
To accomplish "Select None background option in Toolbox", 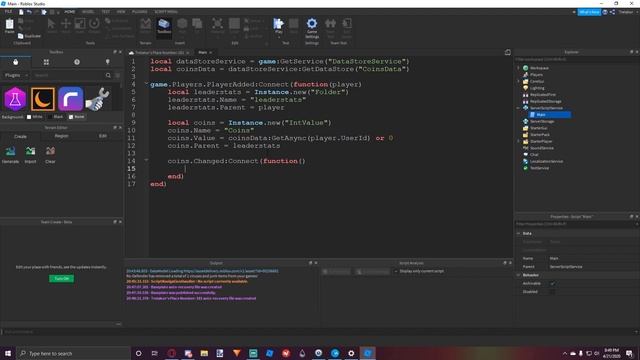I will coord(76,117).
